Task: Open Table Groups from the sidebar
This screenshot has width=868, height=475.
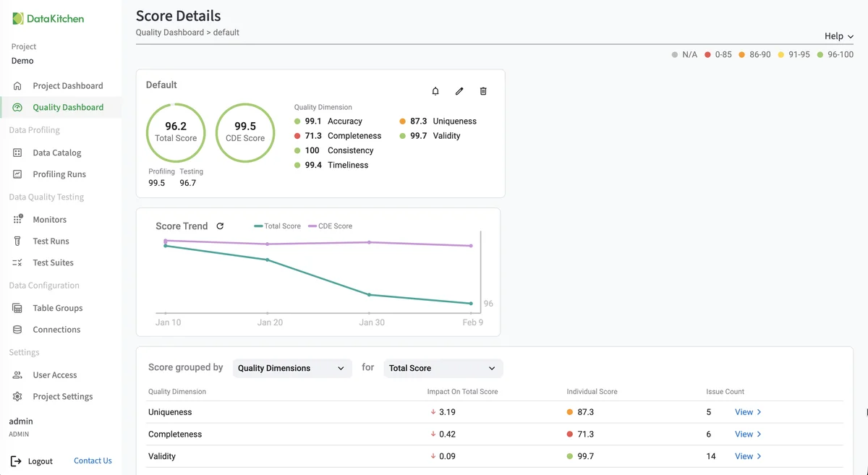Action: pos(57,308)
